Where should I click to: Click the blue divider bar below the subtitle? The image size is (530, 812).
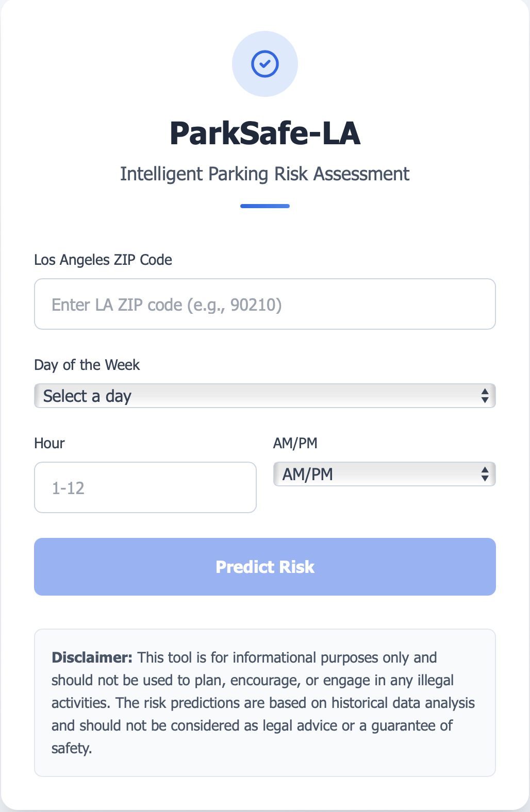(x=264, y=206)
